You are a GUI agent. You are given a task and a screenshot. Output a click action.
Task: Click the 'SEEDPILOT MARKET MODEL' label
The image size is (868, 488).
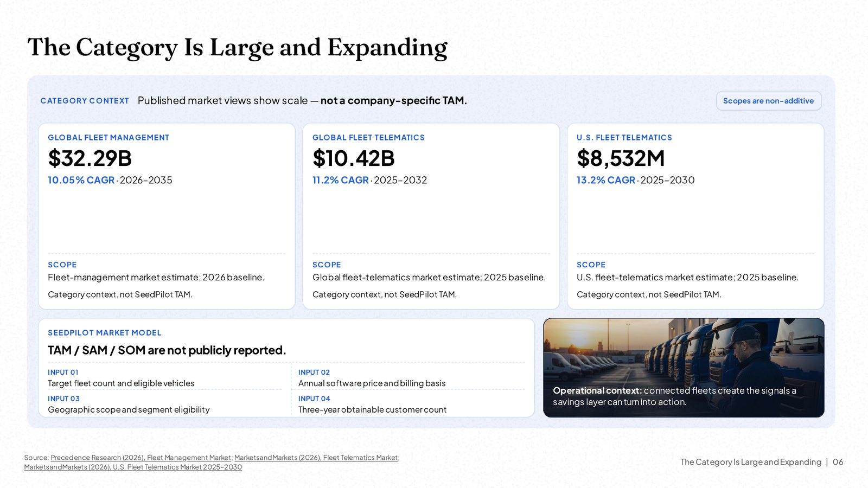pyautogui.click(x=105, y=333)
